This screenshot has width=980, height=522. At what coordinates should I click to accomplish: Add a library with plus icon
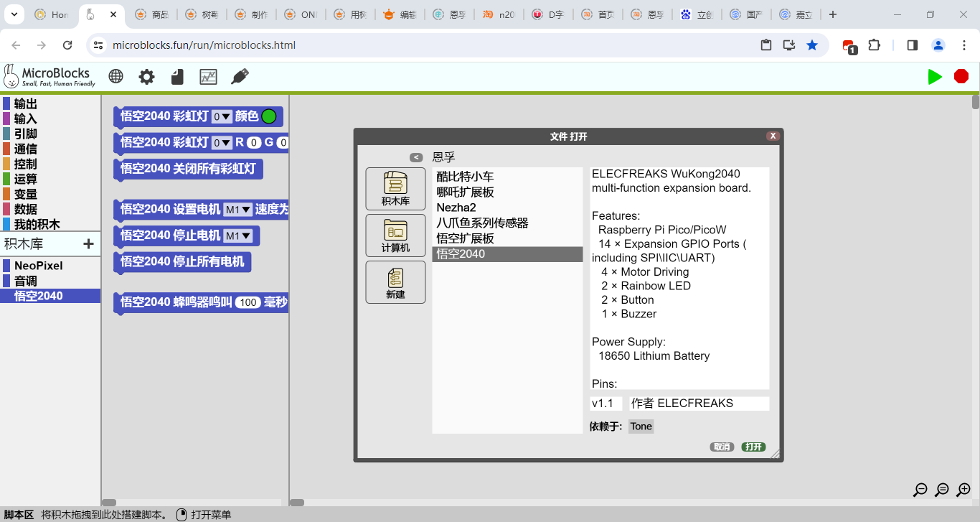(88, 244)
